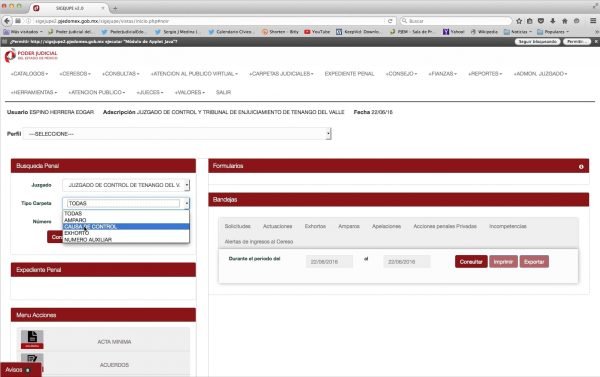Click the Seguir bloqueando button
600x377 pixels.
click(x=537, y=41)
